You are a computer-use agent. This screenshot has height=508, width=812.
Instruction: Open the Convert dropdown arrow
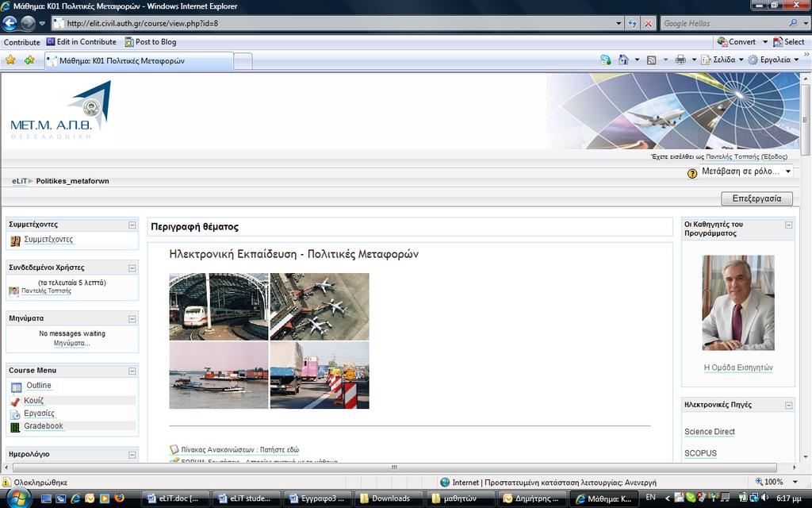[765, 42]
